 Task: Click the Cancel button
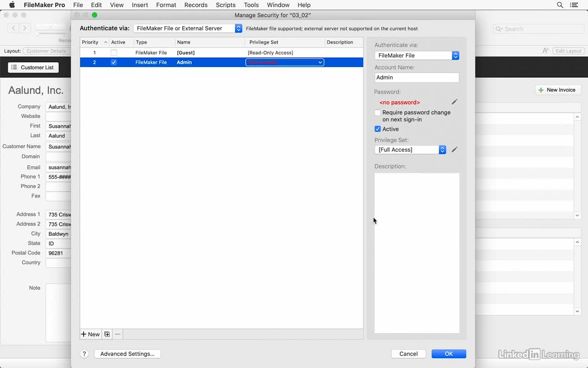tap(408, 354)
